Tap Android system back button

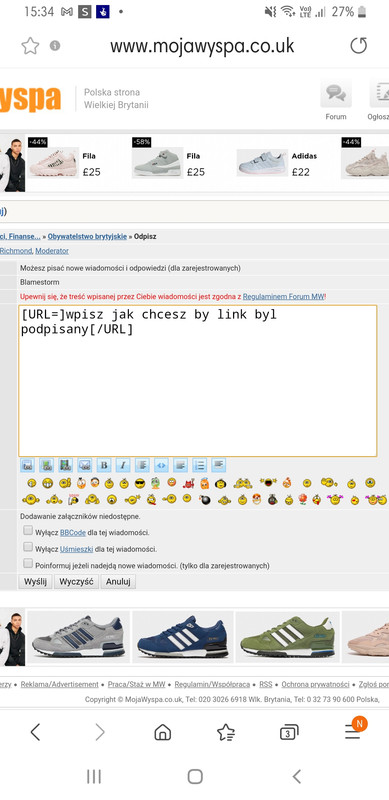297,777
